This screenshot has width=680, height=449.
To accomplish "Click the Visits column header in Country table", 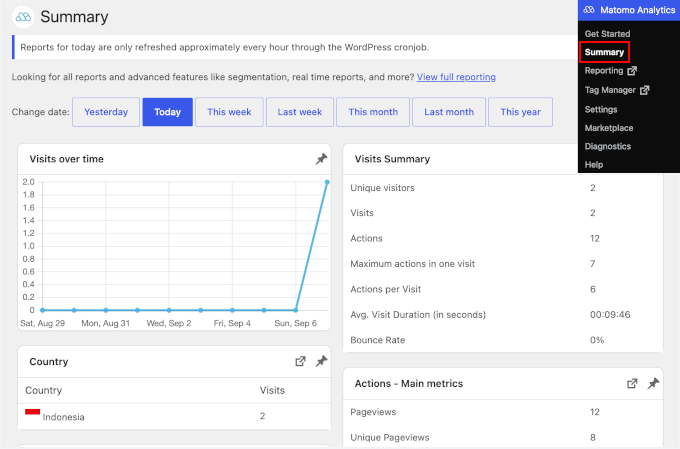I will point(272,390).
